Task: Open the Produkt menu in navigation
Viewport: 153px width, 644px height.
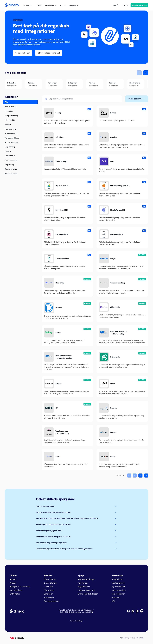Action: click(28, 5)
